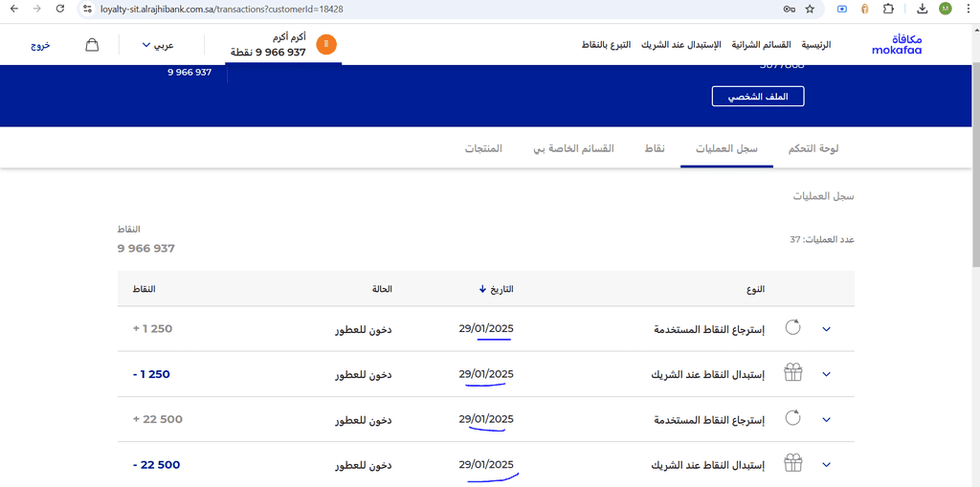
Task: Open the browser extensions puzzle icon
Action: click(x=888, y=9)
